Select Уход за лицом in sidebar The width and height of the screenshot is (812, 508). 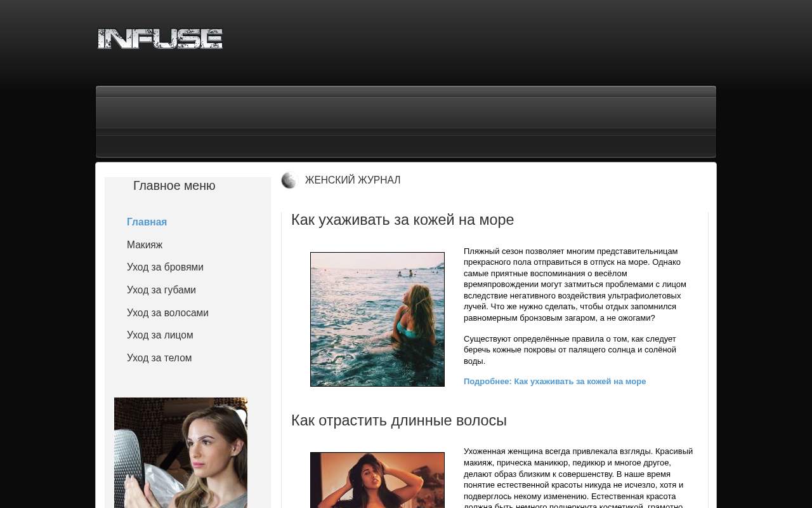pyautogui.click(x=160, y=335)
